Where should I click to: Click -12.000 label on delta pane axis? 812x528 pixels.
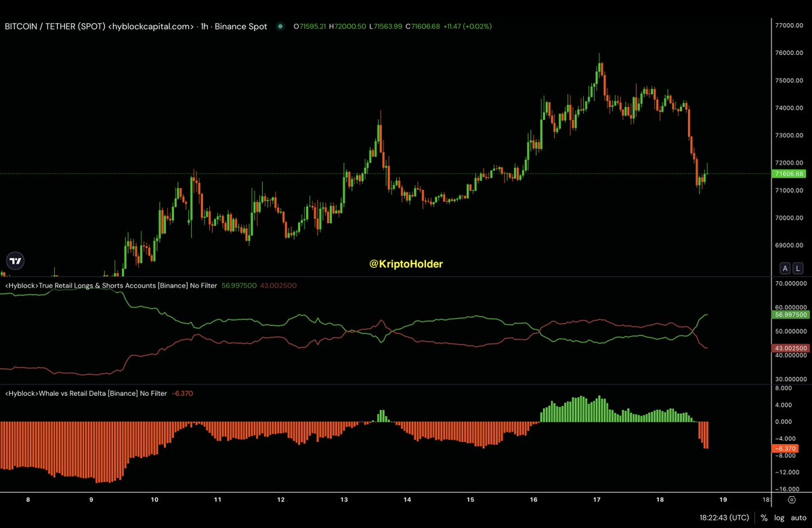tap(786, 472)
